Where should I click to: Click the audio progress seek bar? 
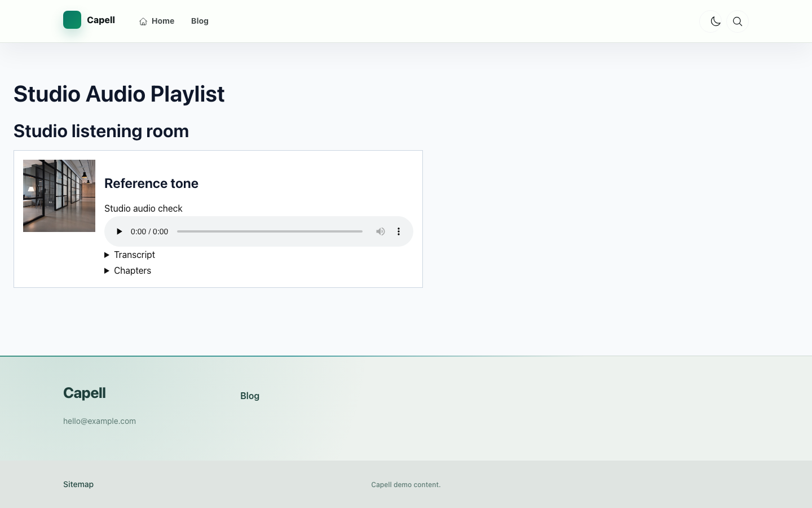point(270,231)
